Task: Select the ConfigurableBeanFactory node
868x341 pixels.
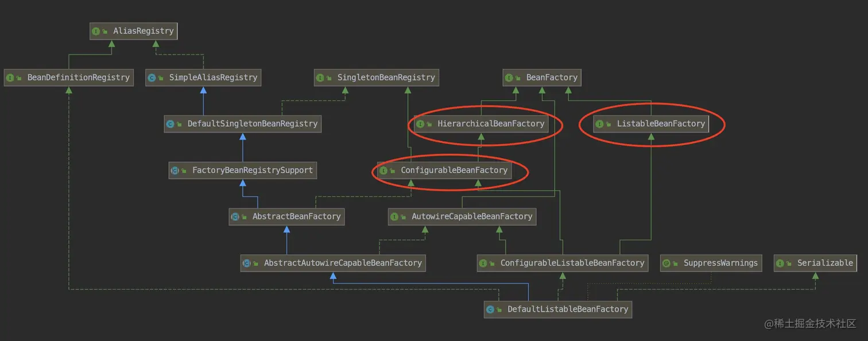Action: click(444, 170)
